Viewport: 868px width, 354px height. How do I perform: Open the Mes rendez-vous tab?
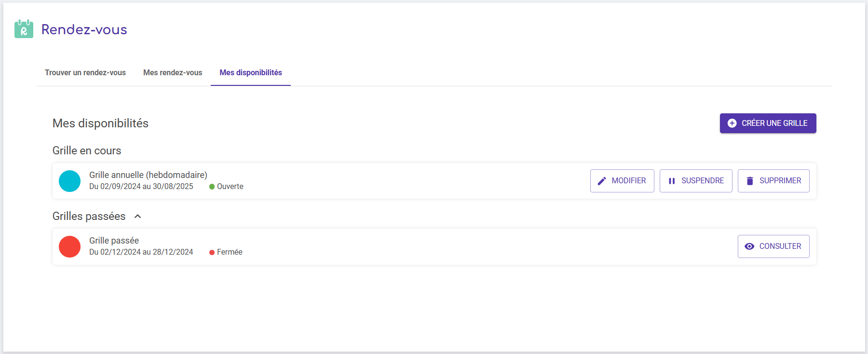(x=173, y=73)
